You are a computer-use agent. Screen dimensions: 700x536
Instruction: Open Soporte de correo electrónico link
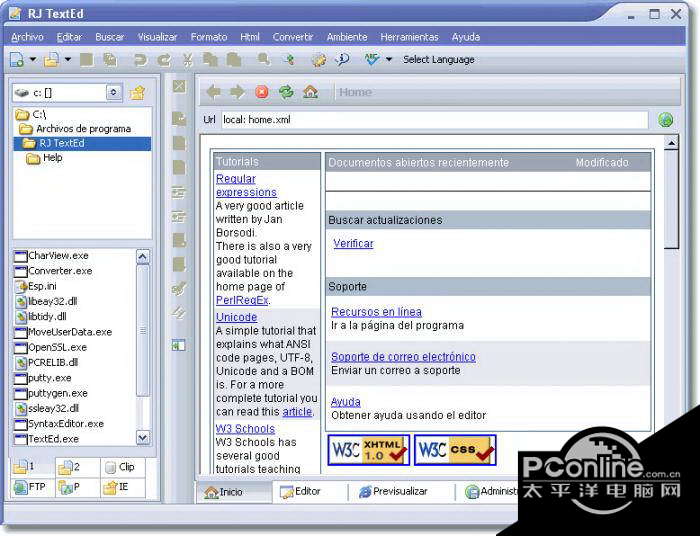point(403,357)
